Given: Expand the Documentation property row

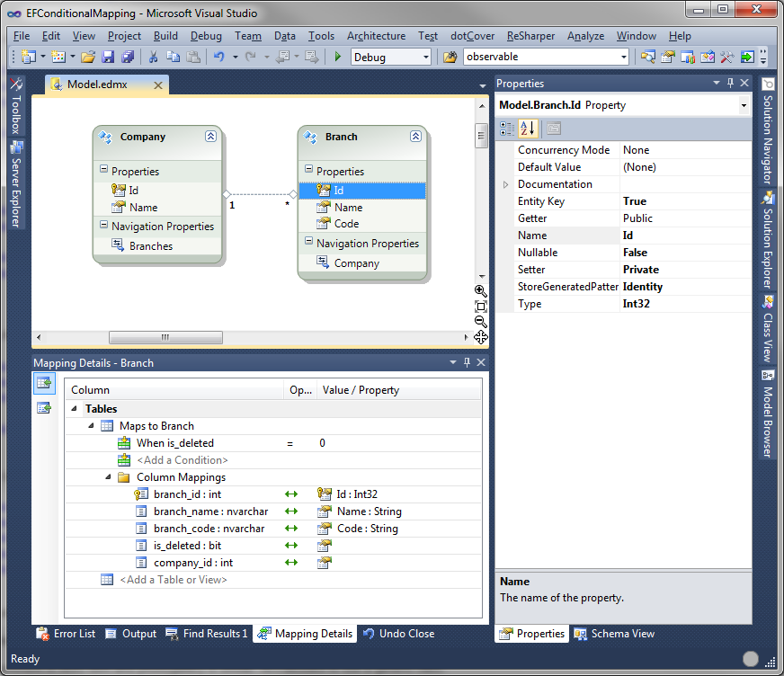Looking at the screenshot, I should tap(505, 184).
